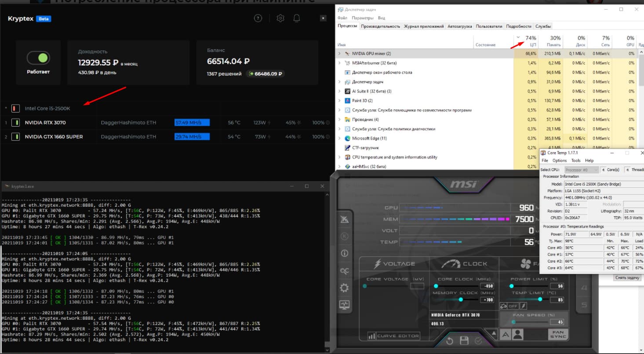Expand the Проводник (4) process group

point(339,119)
